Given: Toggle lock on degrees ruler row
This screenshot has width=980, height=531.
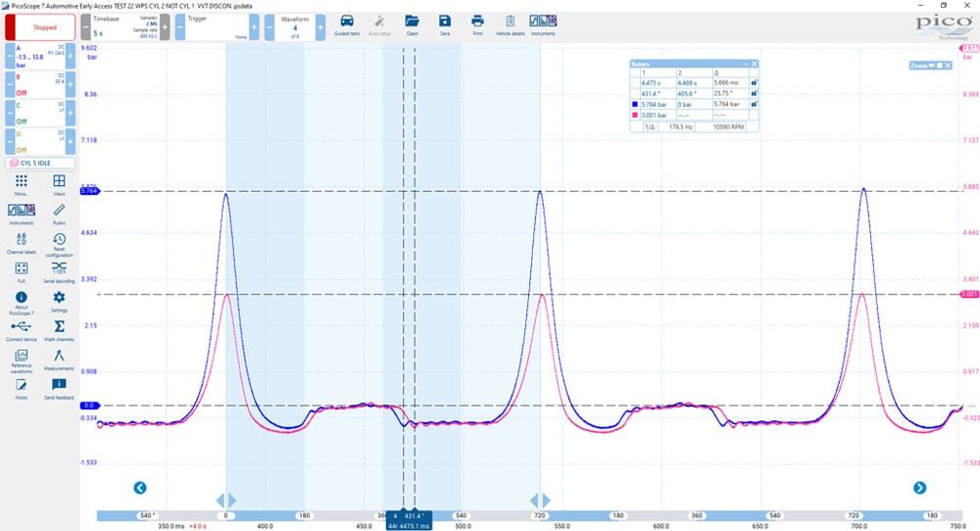Looking at the screenshot, I should pyautogui.click(x=755, y=93).
